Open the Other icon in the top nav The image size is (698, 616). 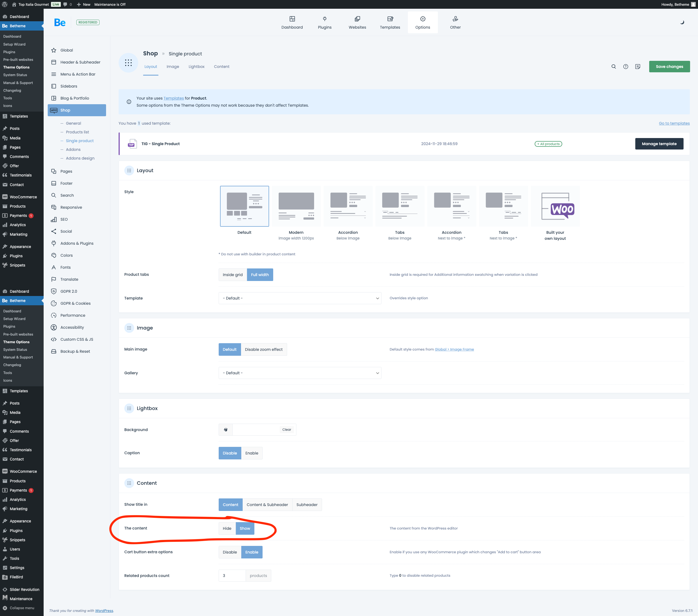[x=455, y=19]
